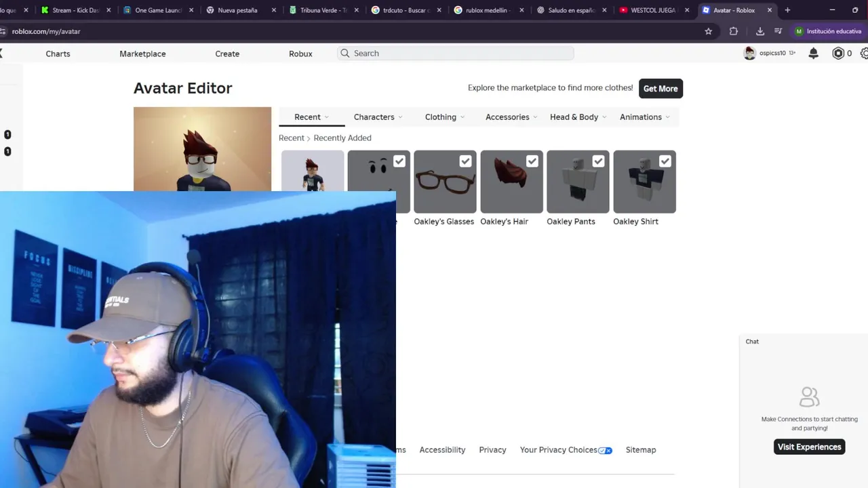Click the avatar preview image
Image resolution: width=868 pixels, height=488 pixels.
pos(202,149)
